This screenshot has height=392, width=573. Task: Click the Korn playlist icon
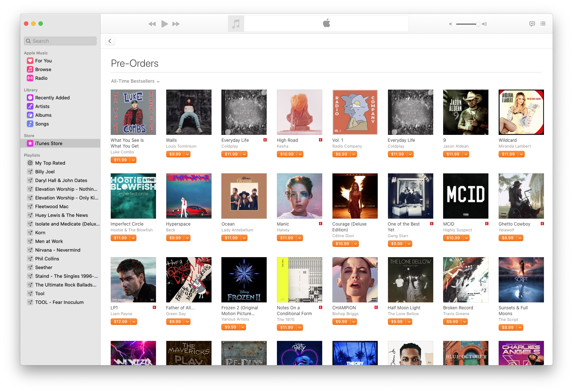point(30,233)
